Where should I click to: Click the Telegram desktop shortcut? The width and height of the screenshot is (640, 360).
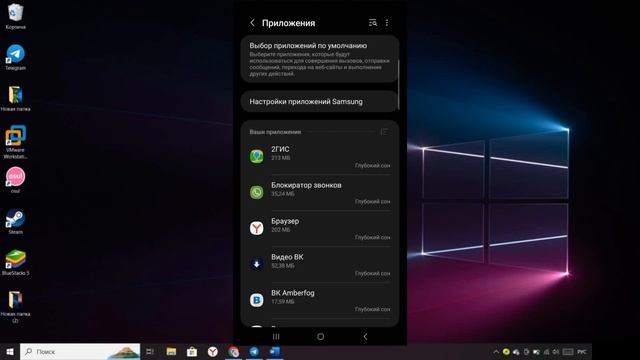pyautogui.click(x=16, y=57)
